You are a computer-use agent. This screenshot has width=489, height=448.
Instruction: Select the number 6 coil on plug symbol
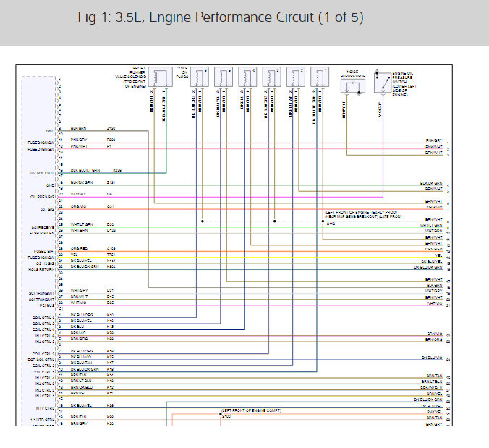pyautogui.click(x=200, y=77)
